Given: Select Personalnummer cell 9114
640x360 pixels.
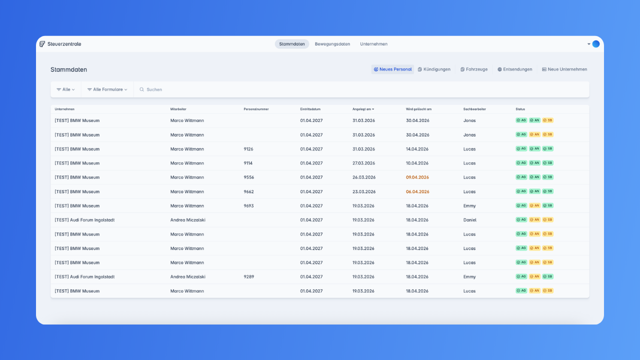Looking at the screenshot, I should click(x=248, y=163).
